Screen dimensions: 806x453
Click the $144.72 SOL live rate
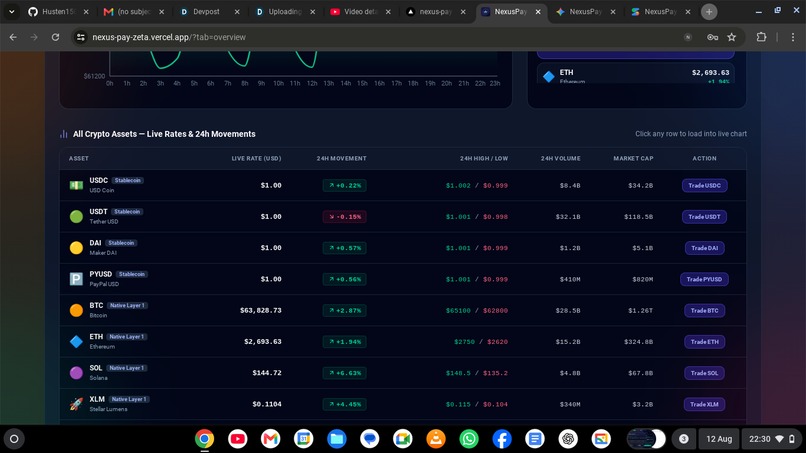pyautogui.click(x=267, y=373)
